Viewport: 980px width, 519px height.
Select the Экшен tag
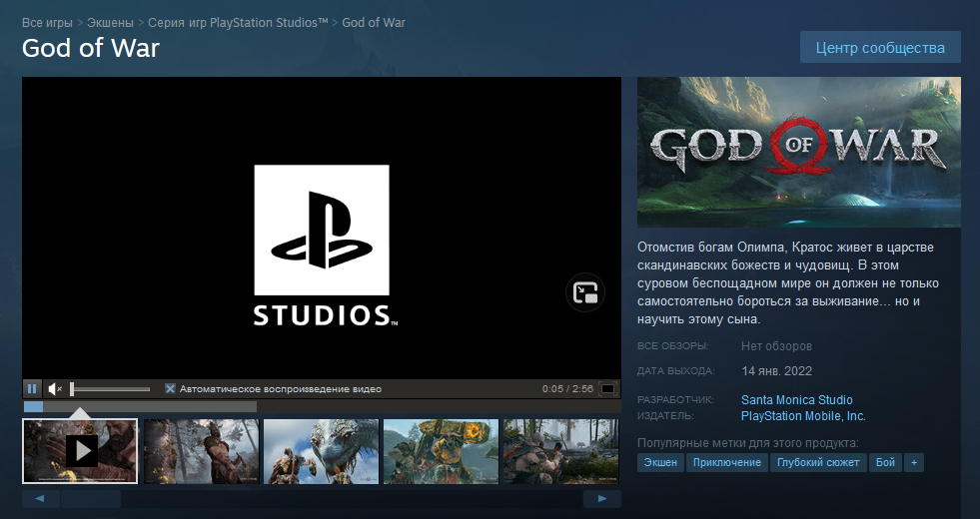[x=660, y=463]
